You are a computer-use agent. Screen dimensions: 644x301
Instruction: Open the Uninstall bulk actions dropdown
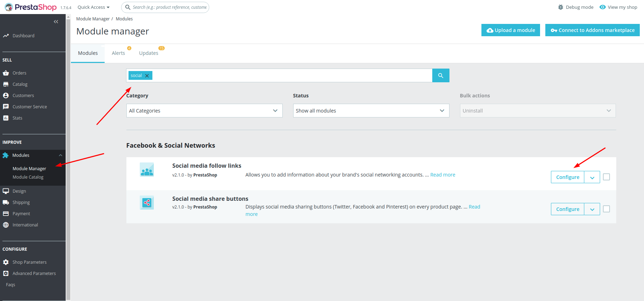(x=538, y=110)
